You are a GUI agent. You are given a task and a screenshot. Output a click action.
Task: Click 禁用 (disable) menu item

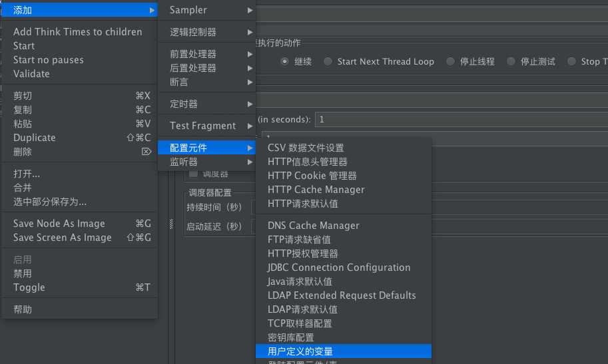79,273
